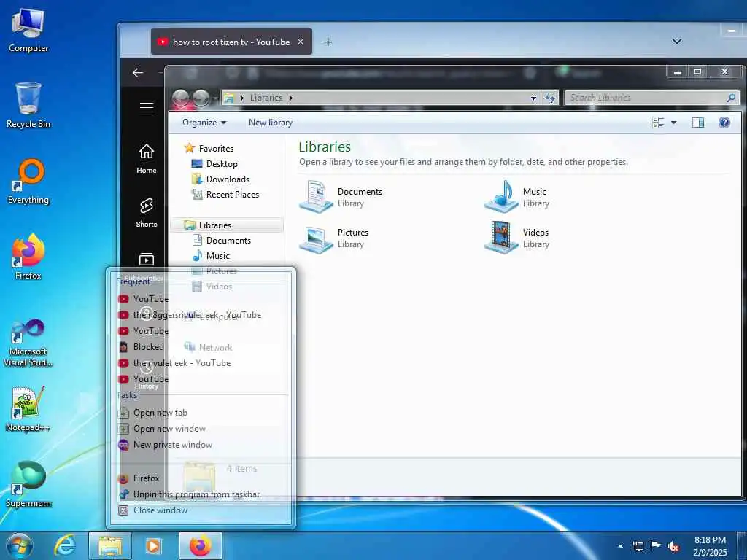
Task: Select Windows Explorer taskbar button
Action: [110, 545]
